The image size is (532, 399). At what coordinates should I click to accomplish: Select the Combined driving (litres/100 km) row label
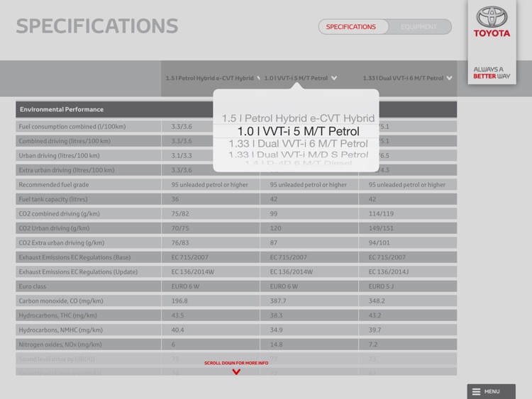tap(65, 141)
